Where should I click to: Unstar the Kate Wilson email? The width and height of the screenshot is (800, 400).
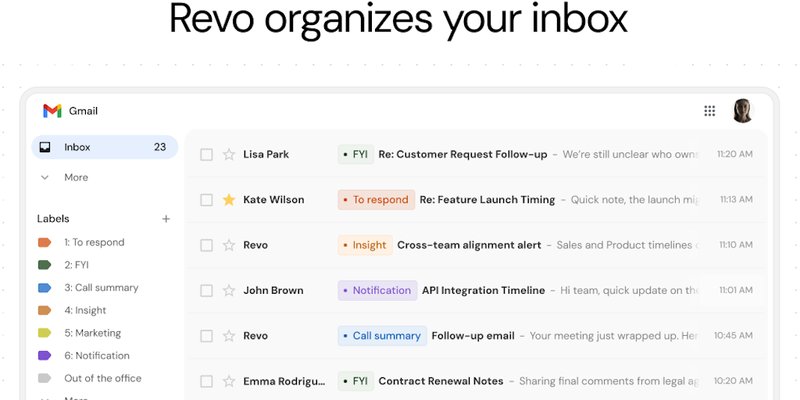pyautogui.click(x=229, y=200)
